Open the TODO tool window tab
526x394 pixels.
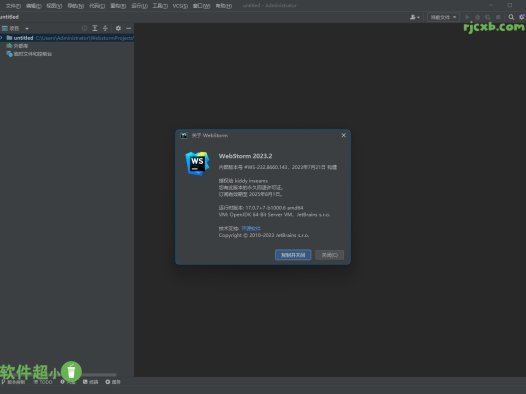point(43,382)
